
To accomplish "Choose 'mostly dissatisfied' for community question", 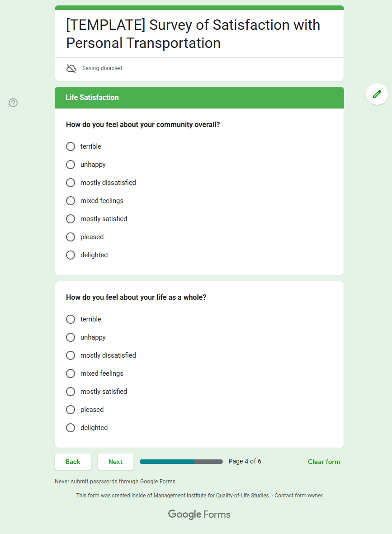I will tap(71, 183).
